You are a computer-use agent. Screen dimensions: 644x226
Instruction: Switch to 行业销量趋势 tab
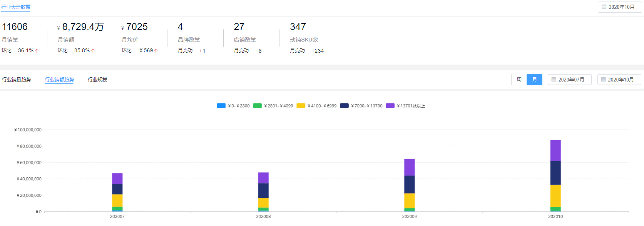coord(17,80)
